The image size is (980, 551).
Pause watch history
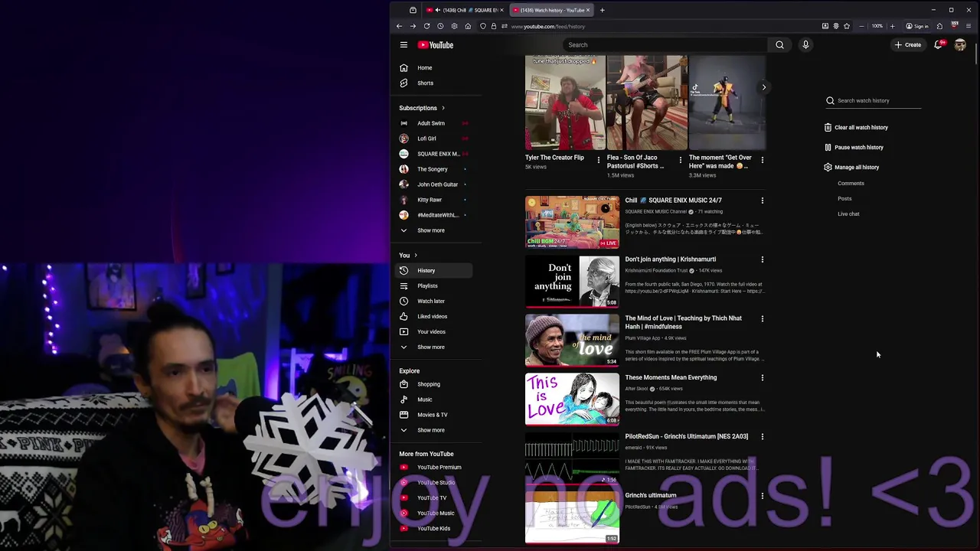point(854,148)
